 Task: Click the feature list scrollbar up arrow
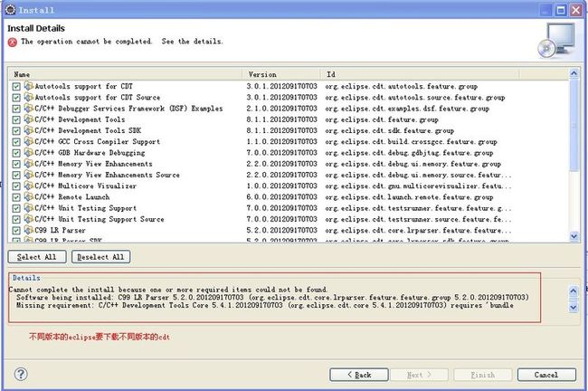pos(574,73)
